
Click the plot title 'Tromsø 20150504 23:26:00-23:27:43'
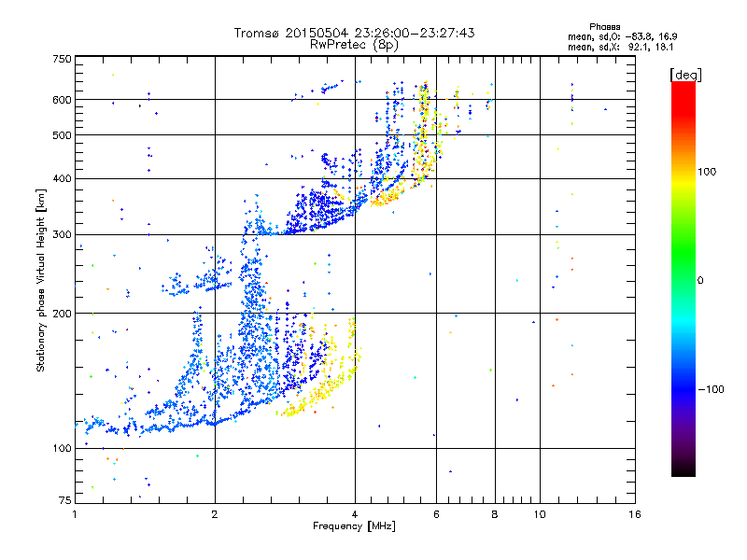coord(354,33)
